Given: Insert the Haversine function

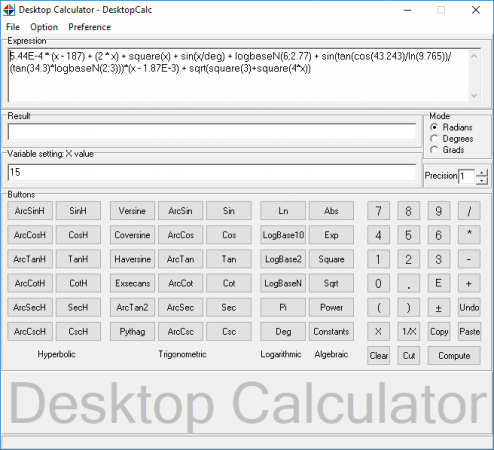Looking at the screenshot, I should [132, 259].
